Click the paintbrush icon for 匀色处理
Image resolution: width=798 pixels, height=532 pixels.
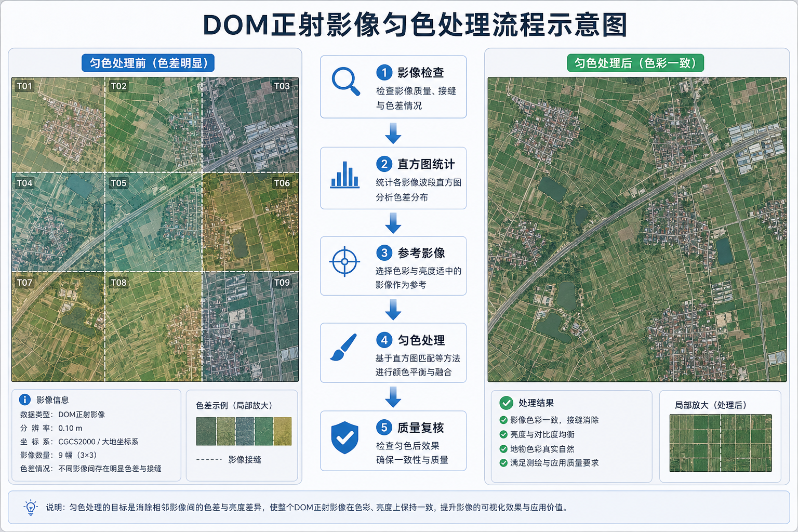click(x=344, y=348)
